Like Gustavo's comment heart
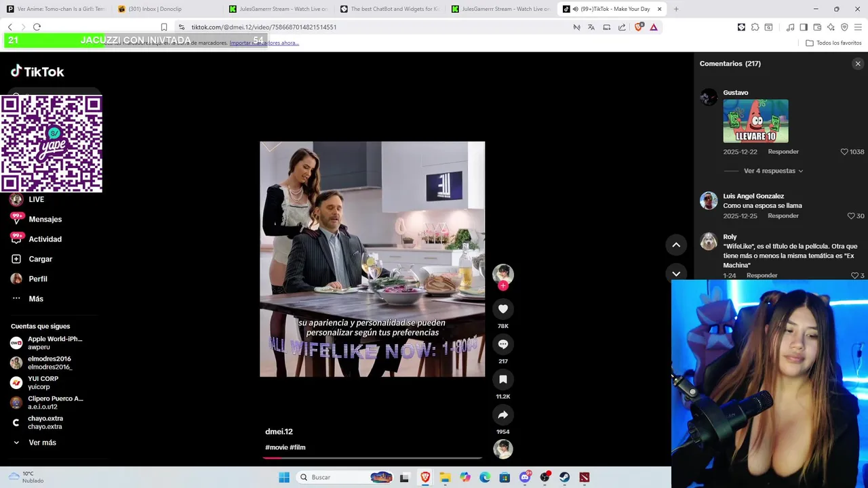 [844, 152]
